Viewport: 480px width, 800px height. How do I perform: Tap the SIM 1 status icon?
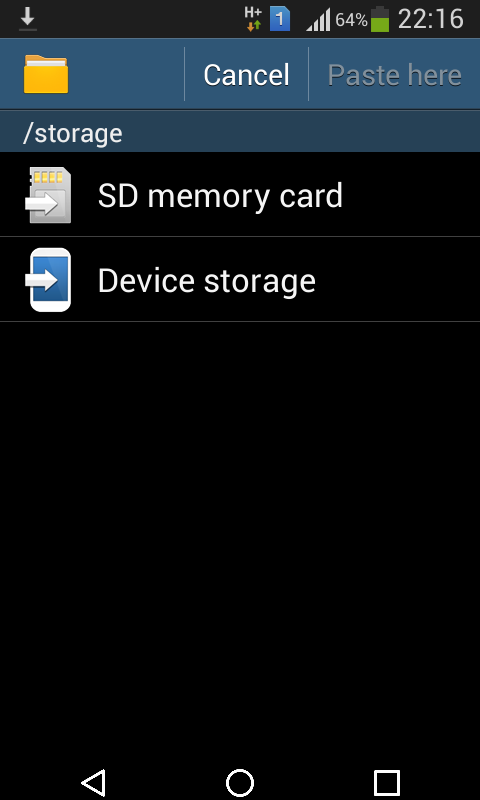(x=280, y=20)
